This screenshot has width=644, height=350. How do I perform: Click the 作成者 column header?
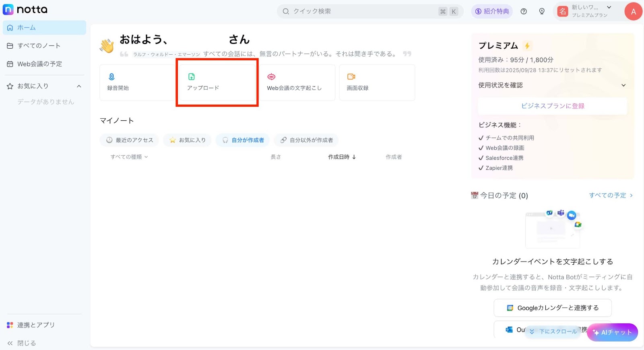tap(394, 157)
